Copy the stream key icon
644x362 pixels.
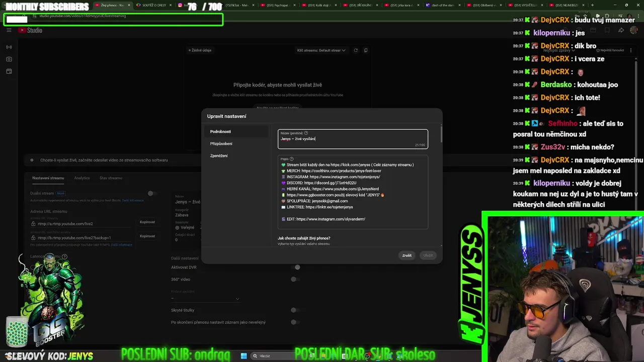tap(366, 50)
